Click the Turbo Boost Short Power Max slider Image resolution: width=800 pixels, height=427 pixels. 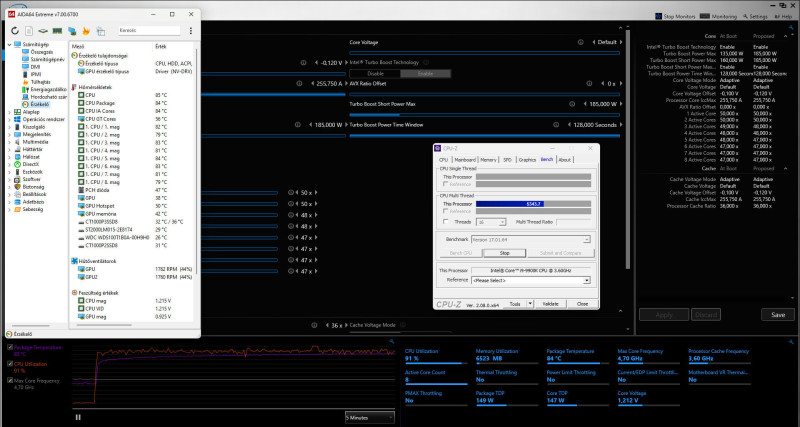(x=484, y=115)
